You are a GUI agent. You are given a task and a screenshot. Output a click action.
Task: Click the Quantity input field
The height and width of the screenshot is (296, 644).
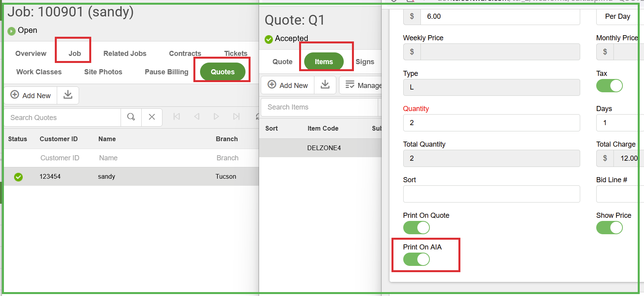click(491, 123)
